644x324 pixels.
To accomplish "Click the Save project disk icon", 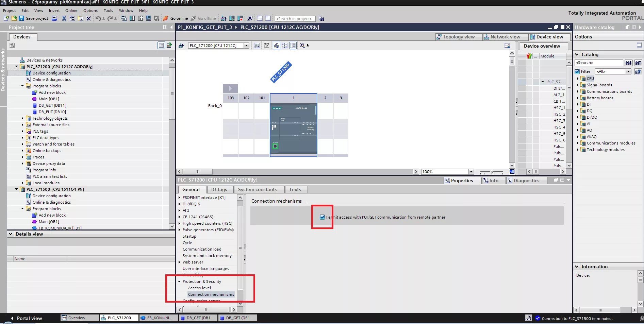I will tap(21, 18).
